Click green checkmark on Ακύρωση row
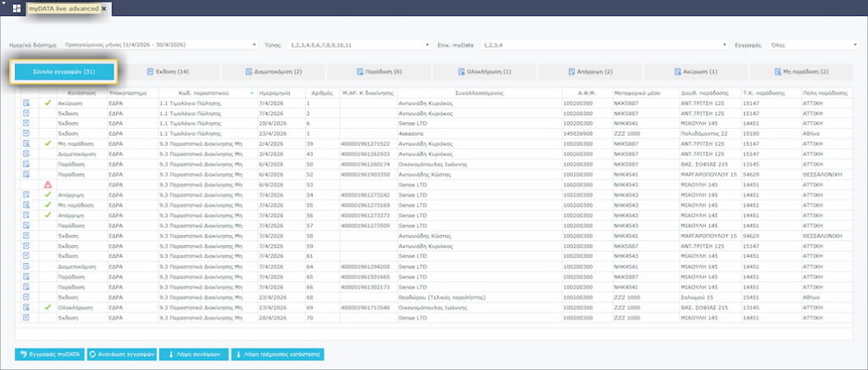Image resolution: width=868 pixels, height=370 pixels. [47, 103]
